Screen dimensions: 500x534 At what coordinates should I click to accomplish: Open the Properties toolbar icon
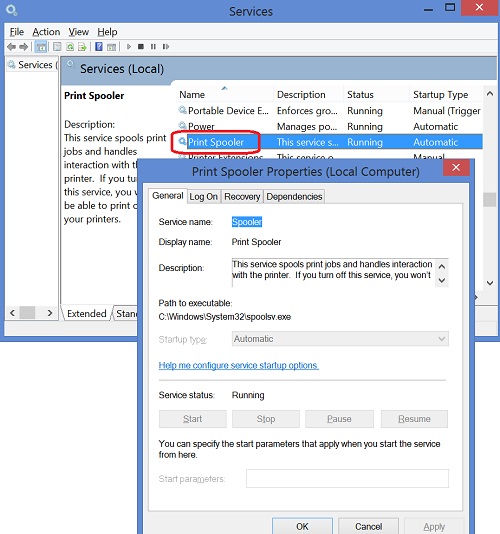57,47
